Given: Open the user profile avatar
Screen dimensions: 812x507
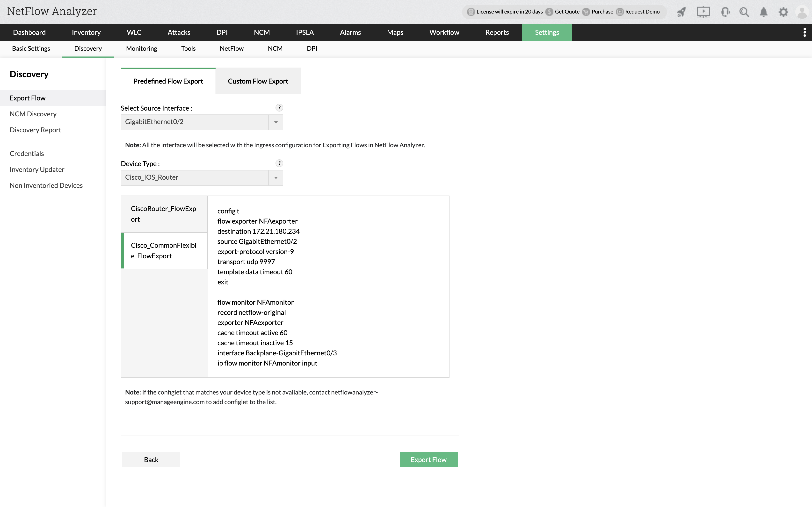Looking at the screenshot, I should (x=802, y=12).
